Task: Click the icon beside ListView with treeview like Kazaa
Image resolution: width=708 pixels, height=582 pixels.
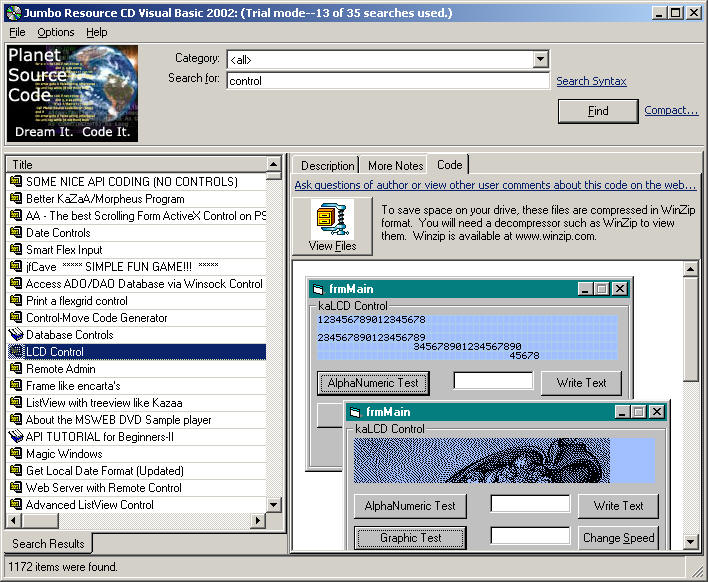Action: (16, 403)
